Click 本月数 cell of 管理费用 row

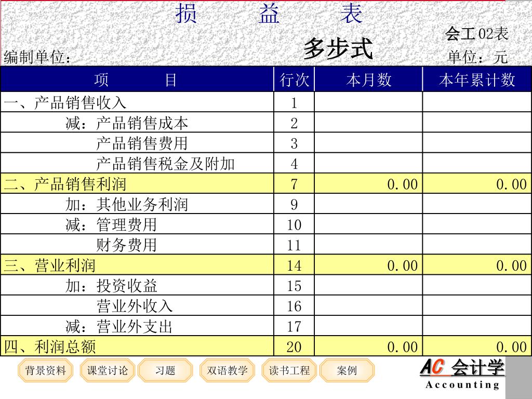click(368, 224)
